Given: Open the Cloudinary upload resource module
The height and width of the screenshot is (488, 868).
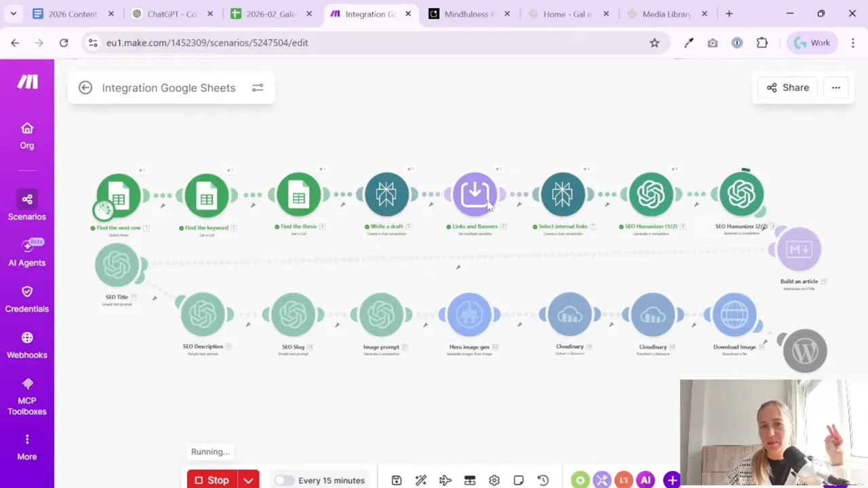Looking at the screenshot, I should 570,314.
